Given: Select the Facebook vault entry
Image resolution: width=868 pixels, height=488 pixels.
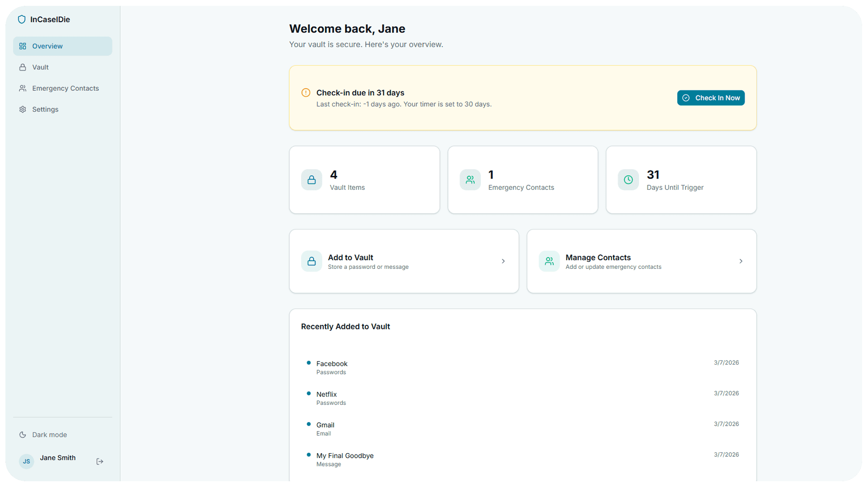Looking at the screenshot, I should coord(523,367).
